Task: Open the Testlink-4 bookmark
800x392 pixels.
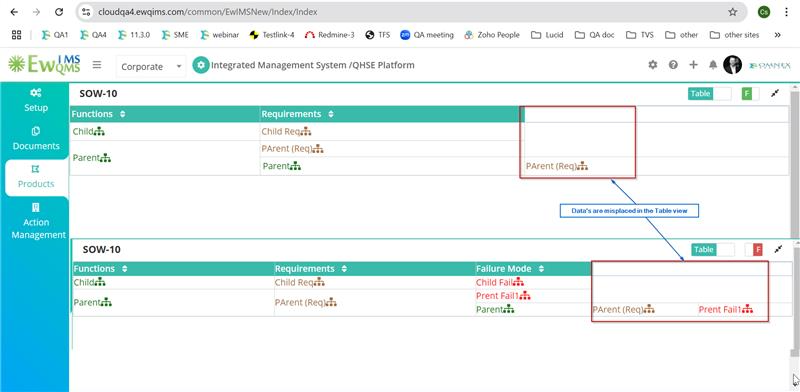Action: [272, 35]
